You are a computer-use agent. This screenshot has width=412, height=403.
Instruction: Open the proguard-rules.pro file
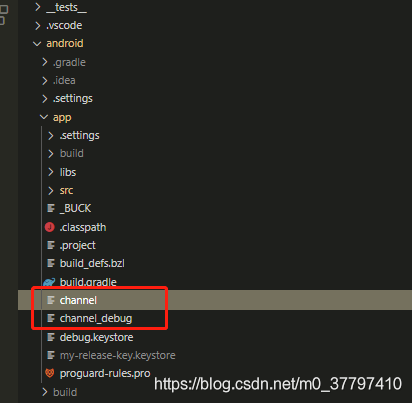click(x=105, y=374)
